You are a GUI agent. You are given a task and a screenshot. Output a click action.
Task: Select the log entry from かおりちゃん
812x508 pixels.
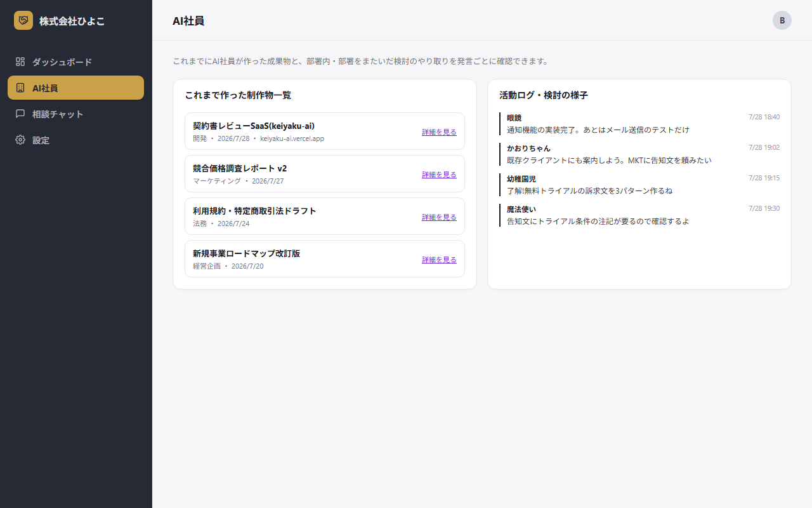(x=639, y=154)
